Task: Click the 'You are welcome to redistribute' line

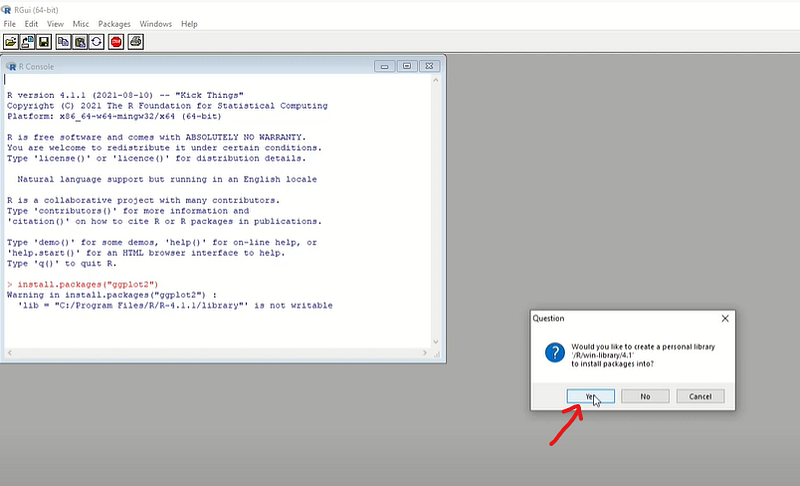Action: [x=164, y=148]
